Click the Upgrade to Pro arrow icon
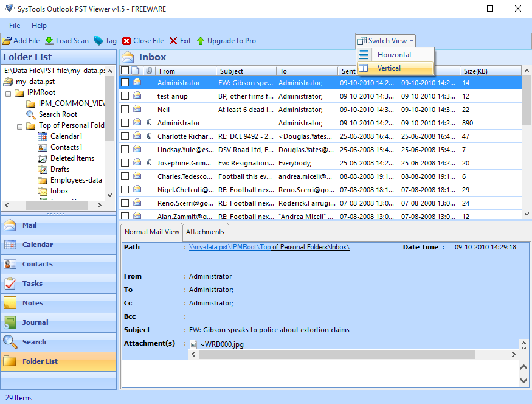This screenshot has width=532, height=404. pos(201,41)
